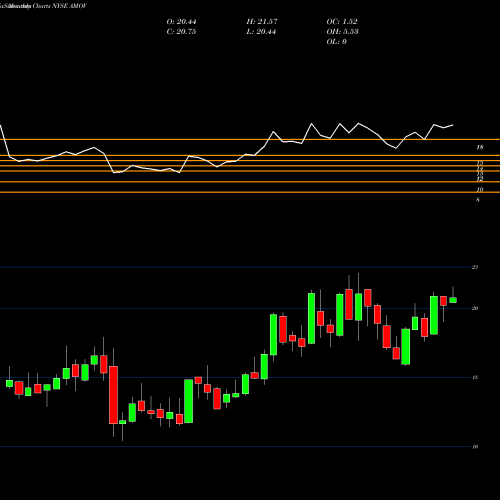This screenshot has height=500, width=500.
Task: Click the 10 label on candlestick price axis
Action: pyautogui.click(x=475, y=447)
